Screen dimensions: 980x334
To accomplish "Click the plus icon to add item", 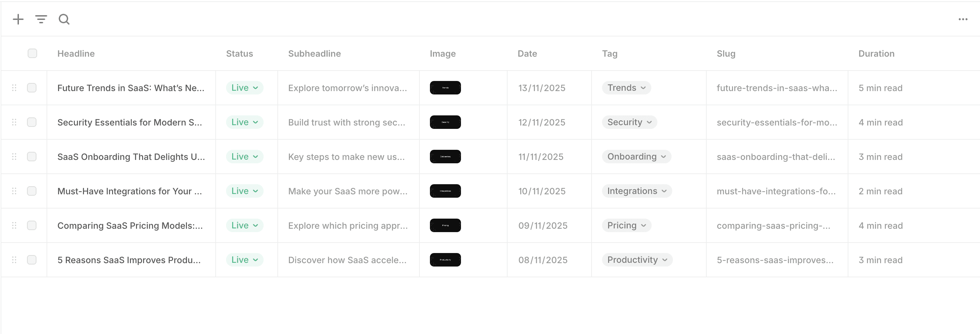I will [x=18, y=19].
